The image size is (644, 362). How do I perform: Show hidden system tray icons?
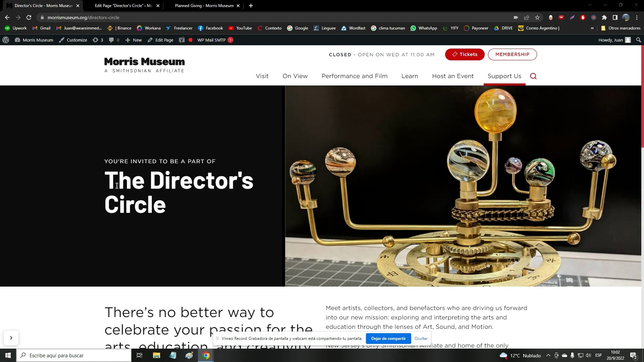[x=548, y=355]
